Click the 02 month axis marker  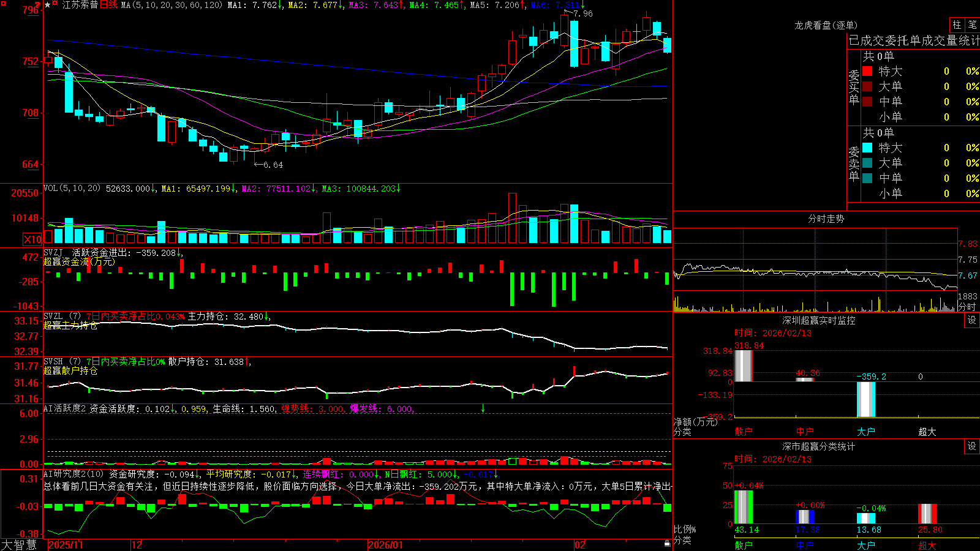(580, 545)
